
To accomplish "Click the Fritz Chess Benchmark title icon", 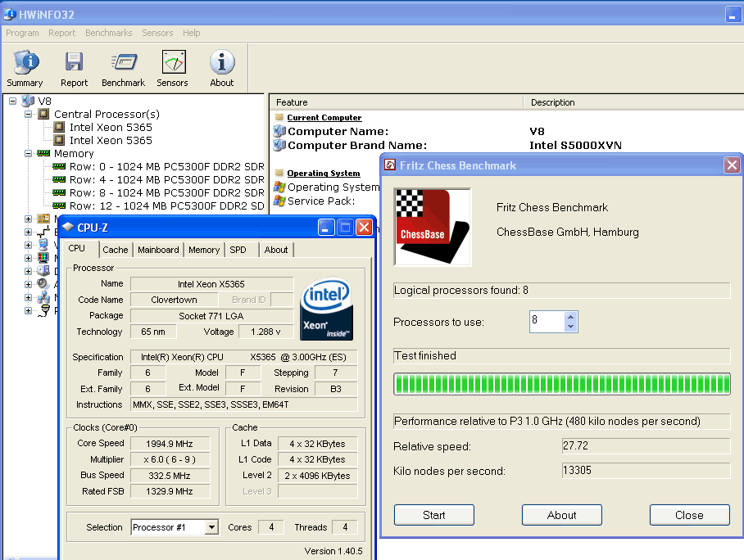I will tap(390, 165).
